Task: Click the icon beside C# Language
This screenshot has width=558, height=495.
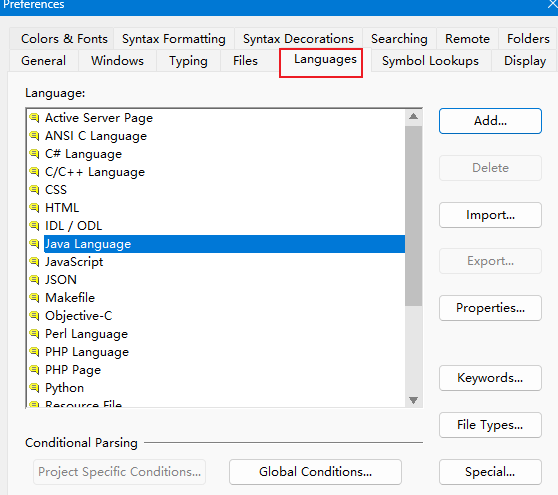Action: click(x=34, y=154)
